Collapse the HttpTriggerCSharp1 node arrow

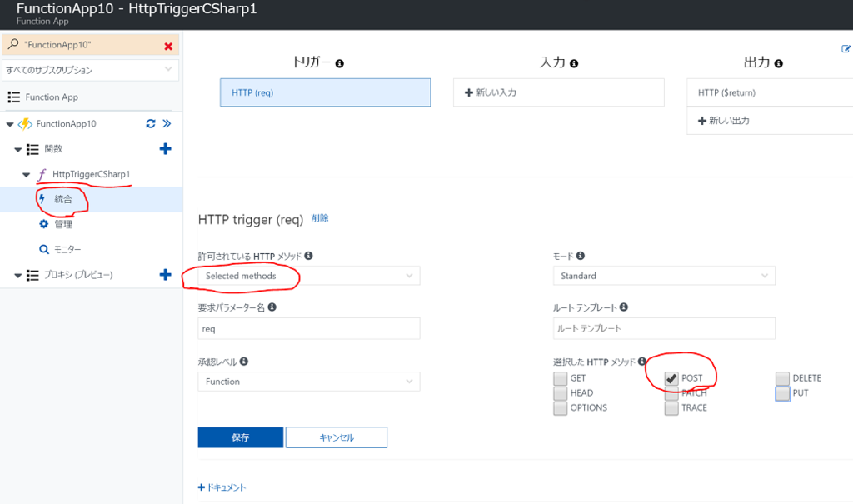pos(26,175)
